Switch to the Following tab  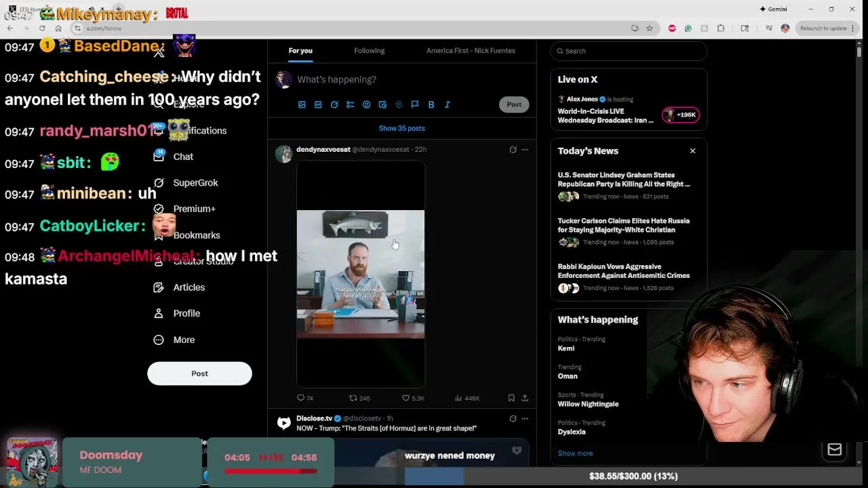click(x=369, y=51)
